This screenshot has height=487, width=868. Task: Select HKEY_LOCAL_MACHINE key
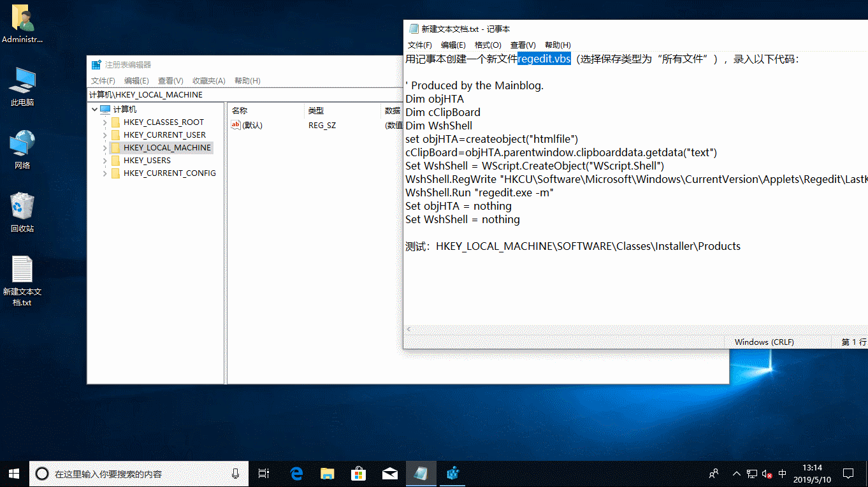[x=167, y=147]
